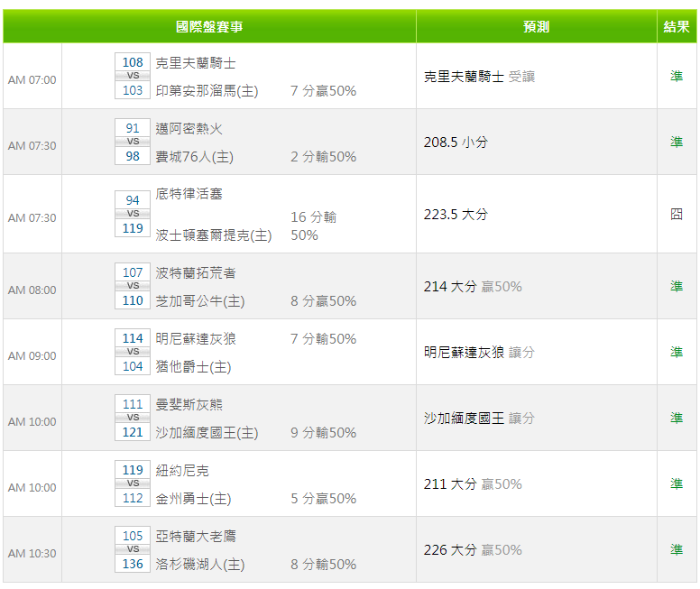Viewport: 700px width, 589px height.
Task: Select team 印第安那溜馬(主)
Action: tap(207, 91)
